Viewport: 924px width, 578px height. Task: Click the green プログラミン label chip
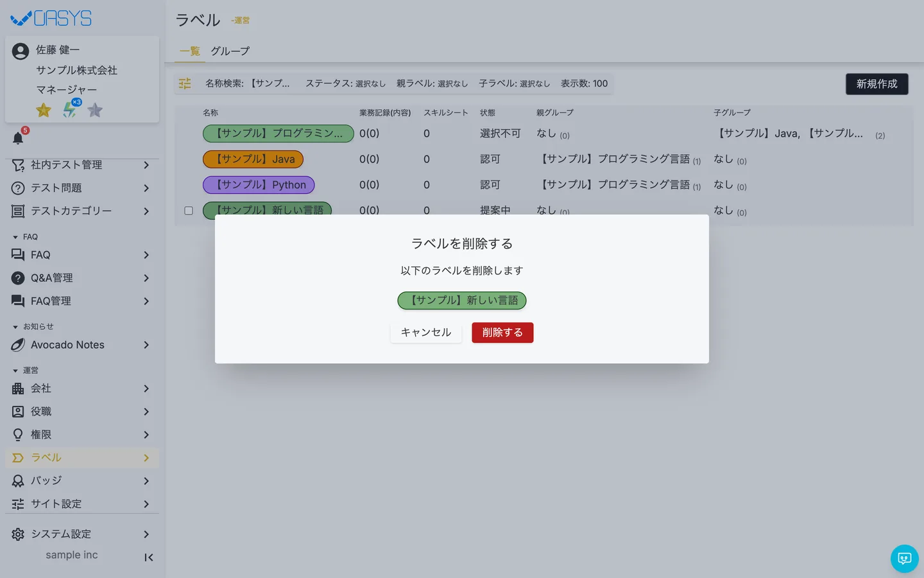[278, 134]
